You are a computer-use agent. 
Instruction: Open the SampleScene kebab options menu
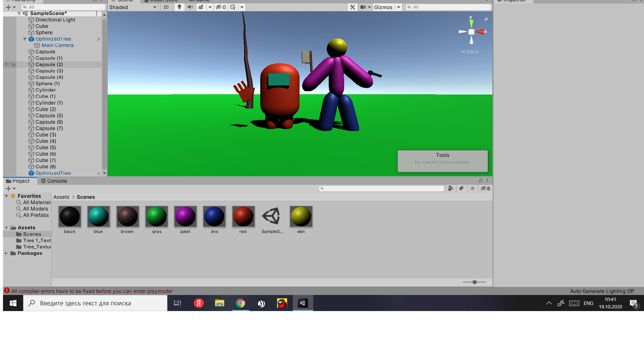[97, 13]
